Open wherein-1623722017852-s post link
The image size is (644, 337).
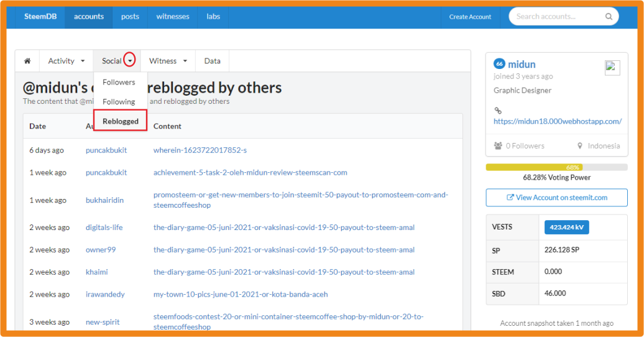coord(200,150)
